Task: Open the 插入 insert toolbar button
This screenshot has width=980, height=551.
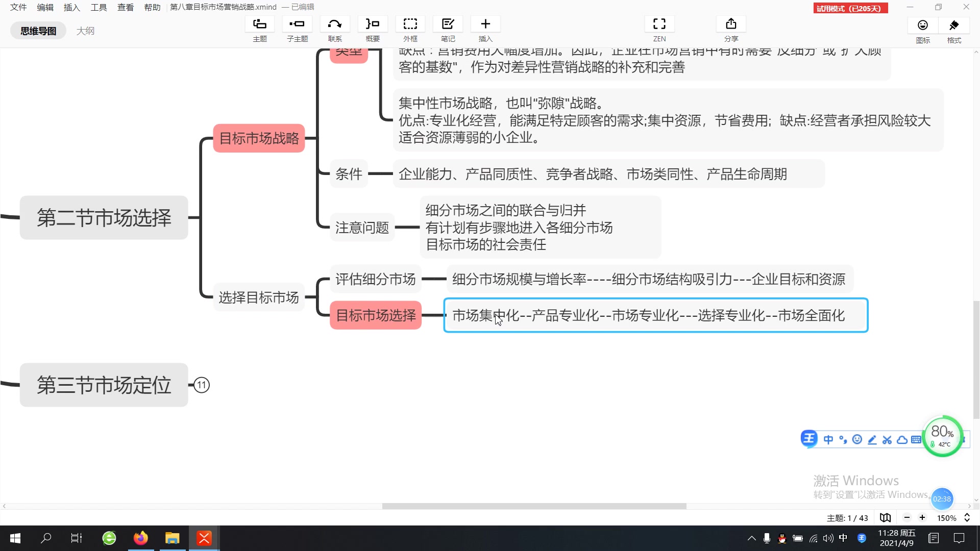Action: pos(485,24)
